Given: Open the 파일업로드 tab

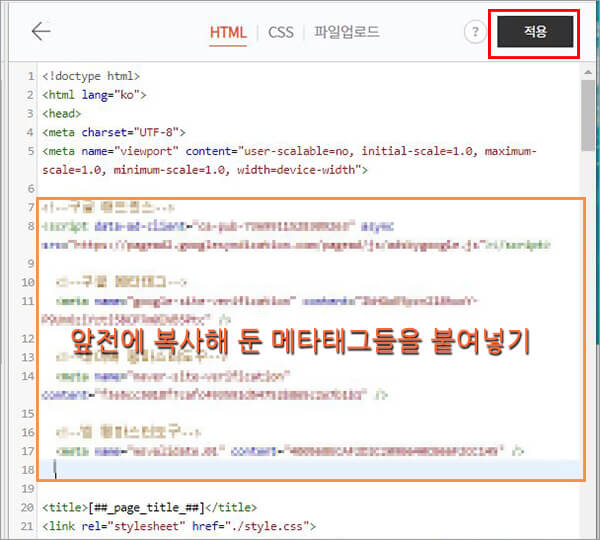Looking at the screenshot, I should (347, 32).
